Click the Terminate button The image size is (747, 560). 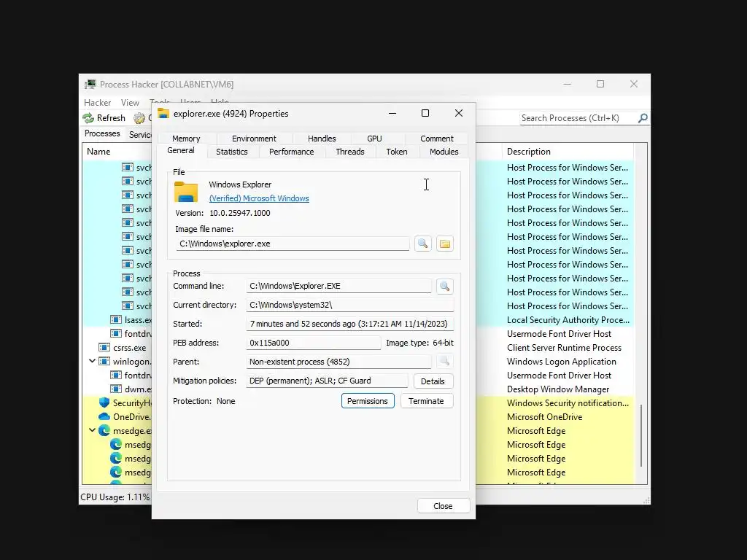coord(426,401)
